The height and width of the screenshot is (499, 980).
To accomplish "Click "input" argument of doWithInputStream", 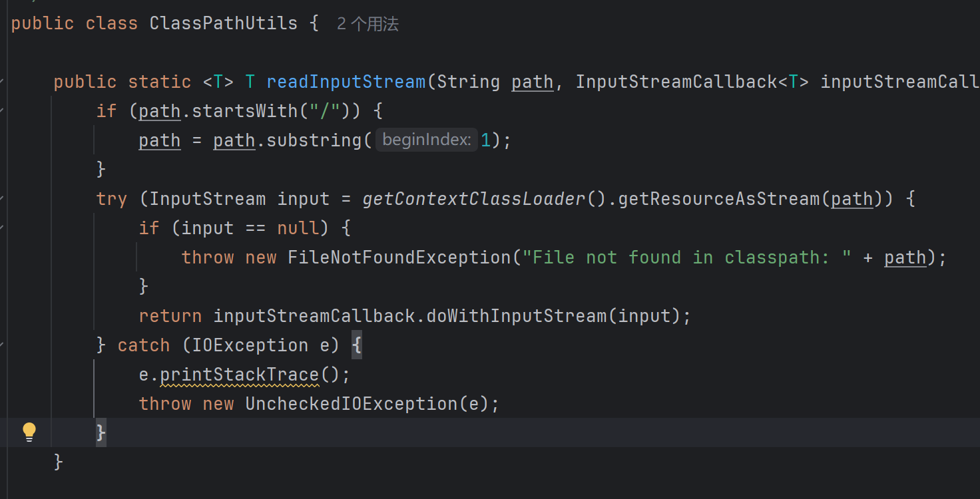I will (x=644, y=316).
